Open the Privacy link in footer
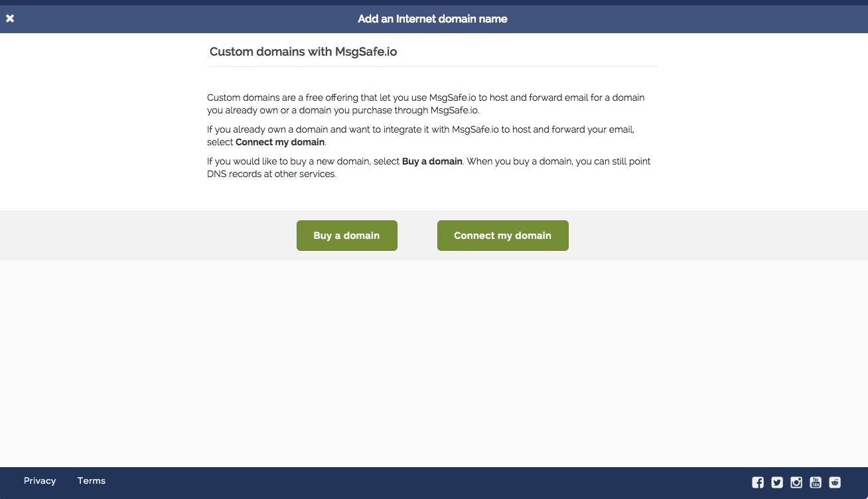 [40, 480]
